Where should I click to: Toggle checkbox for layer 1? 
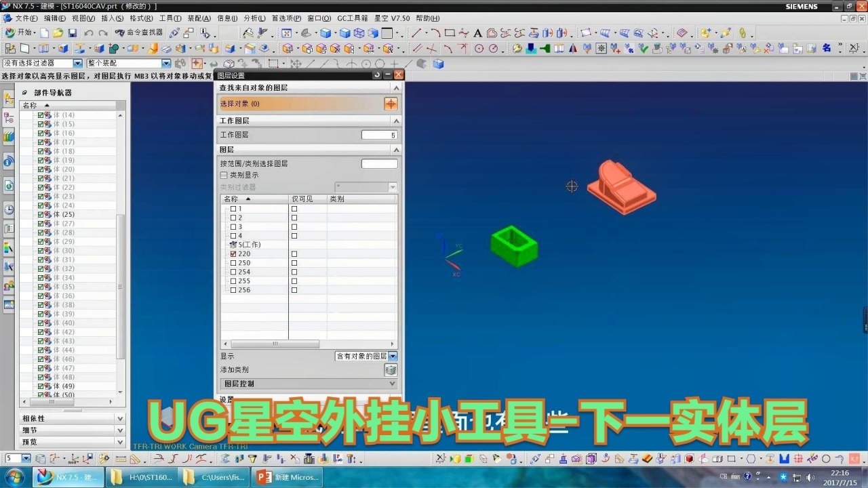[233, 209]
